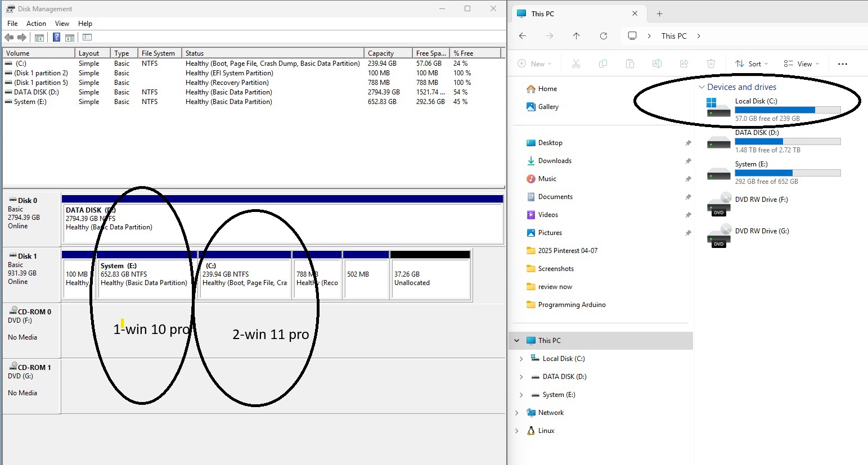Open the Sort dropdown in File Explorer
The image size is (868, 465).
[x=752, y=64]
